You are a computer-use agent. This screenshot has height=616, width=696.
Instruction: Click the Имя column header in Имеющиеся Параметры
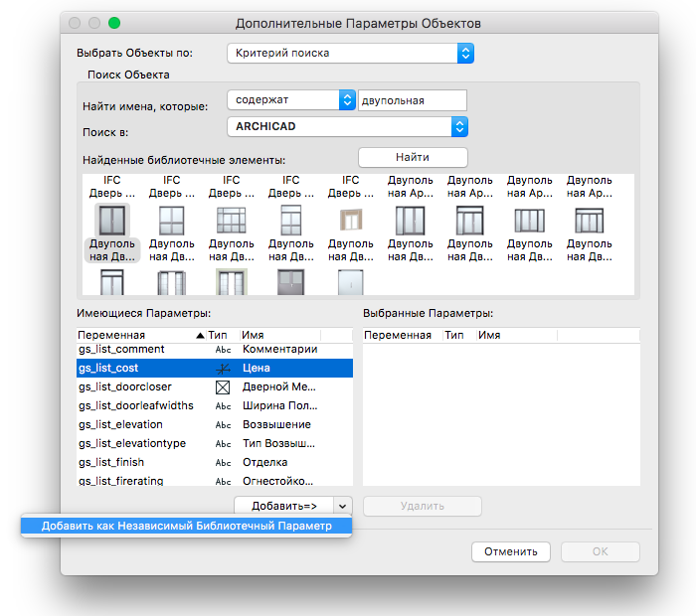point(280,335)
